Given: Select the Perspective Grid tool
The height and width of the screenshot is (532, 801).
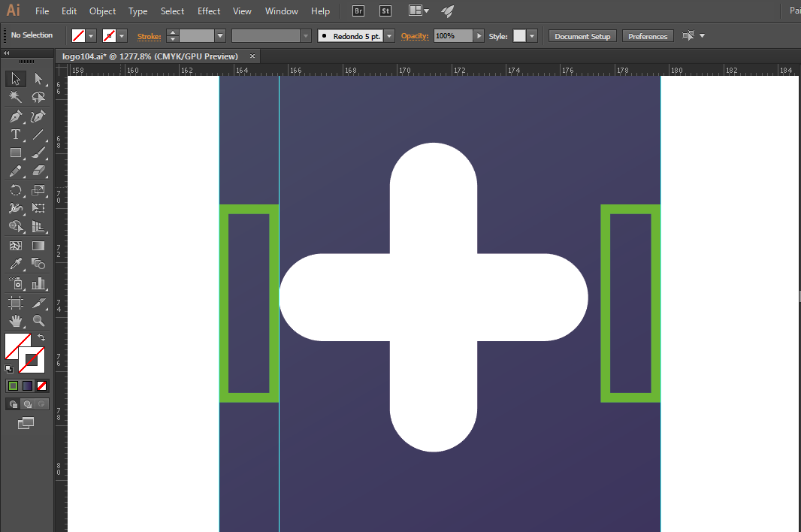Looking at the screenshot, I should pyautogui.click(x=38, y=226).
